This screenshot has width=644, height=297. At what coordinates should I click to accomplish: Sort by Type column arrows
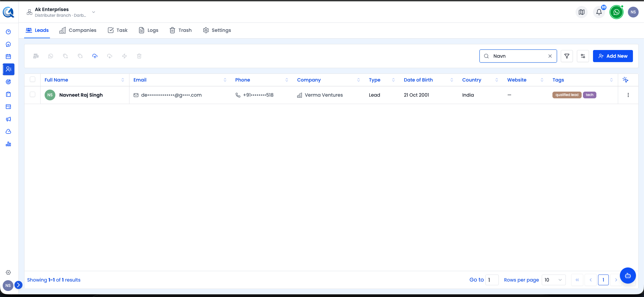click(x=393, y=80)
